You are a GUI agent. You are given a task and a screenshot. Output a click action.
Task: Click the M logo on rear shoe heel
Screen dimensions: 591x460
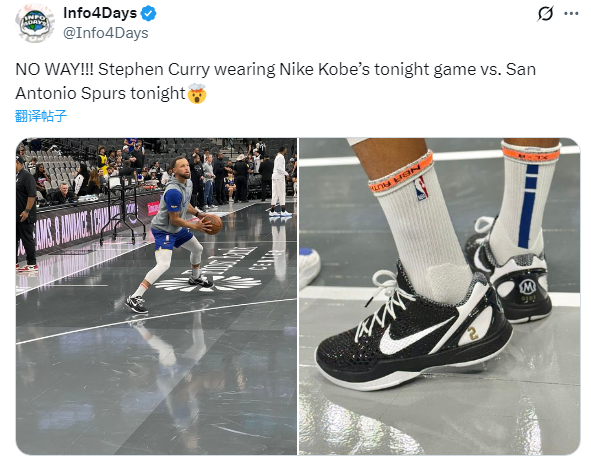(x=527, y=287)
